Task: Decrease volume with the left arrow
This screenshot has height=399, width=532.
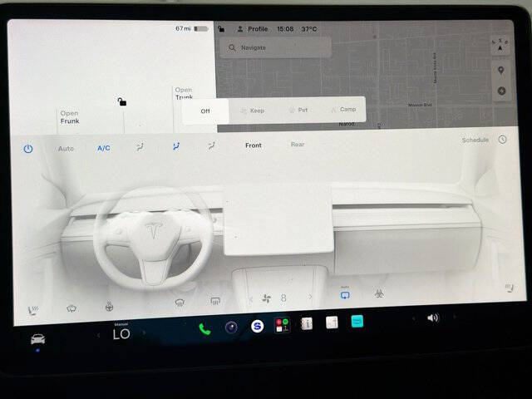Action: coord(413,318)
